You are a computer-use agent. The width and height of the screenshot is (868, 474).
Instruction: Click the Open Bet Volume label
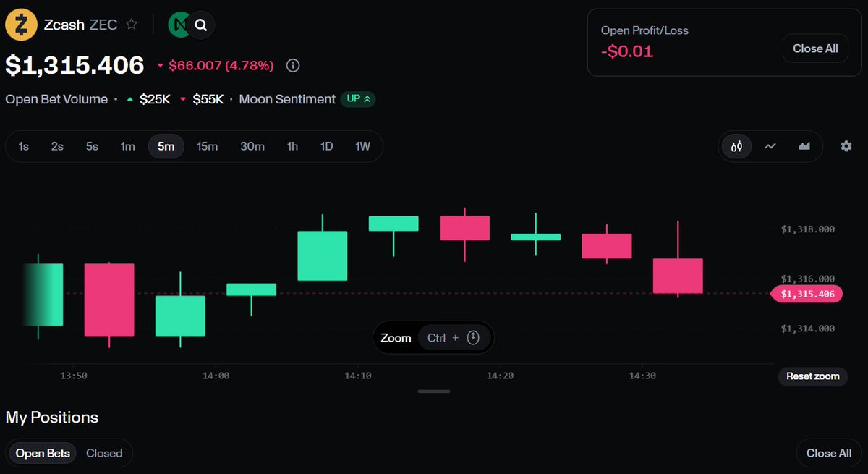tap(56, 99)
